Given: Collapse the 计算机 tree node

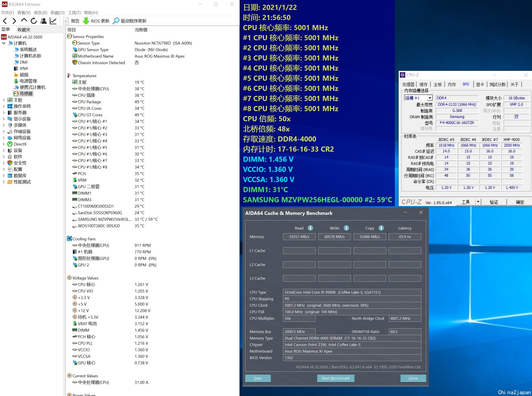Looking at the screenshot, I should click(4, 43).
